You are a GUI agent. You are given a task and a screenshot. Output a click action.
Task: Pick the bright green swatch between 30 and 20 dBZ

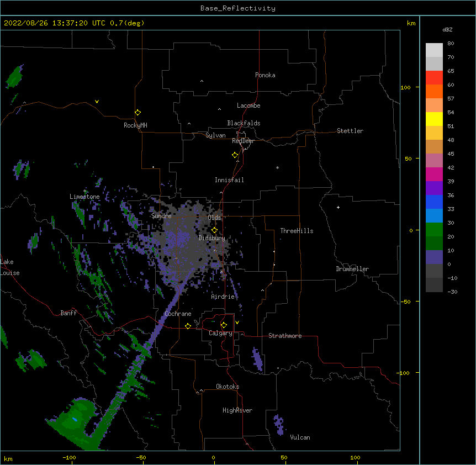click(434, 230)
